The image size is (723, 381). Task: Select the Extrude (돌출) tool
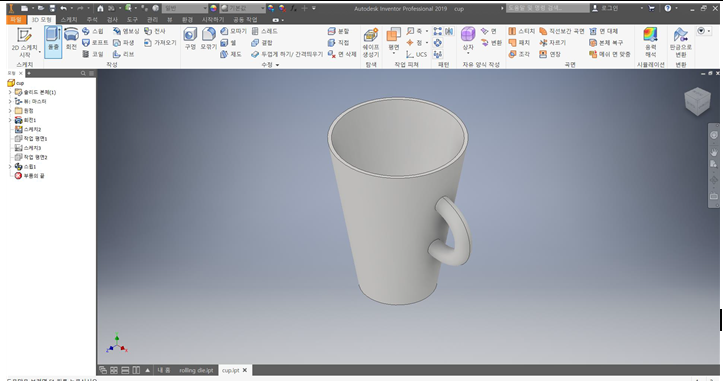(53, 42)
